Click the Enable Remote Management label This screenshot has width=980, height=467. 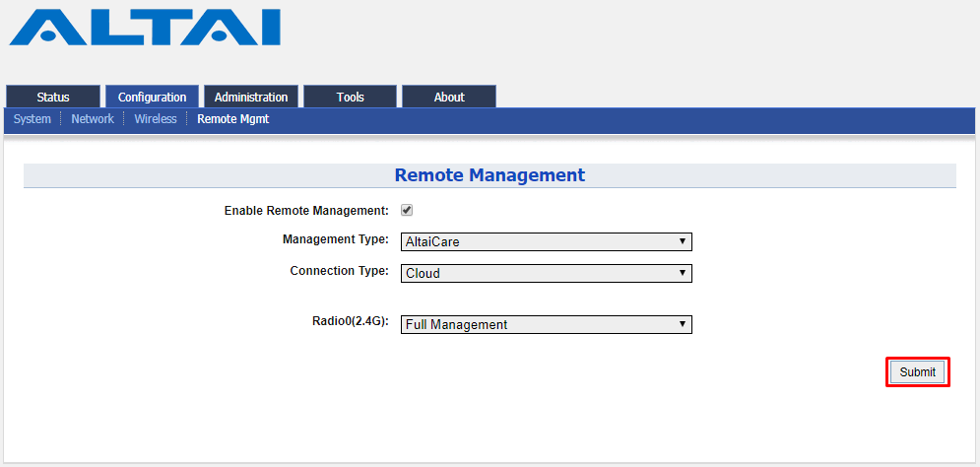pos(306,211)
